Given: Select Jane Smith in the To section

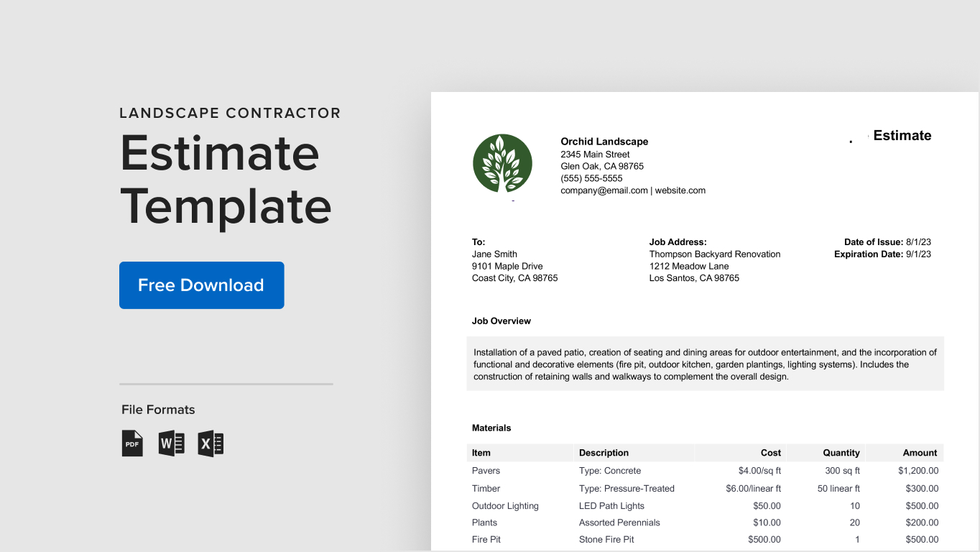Looking at the screenshot, I should click(494, 254).
